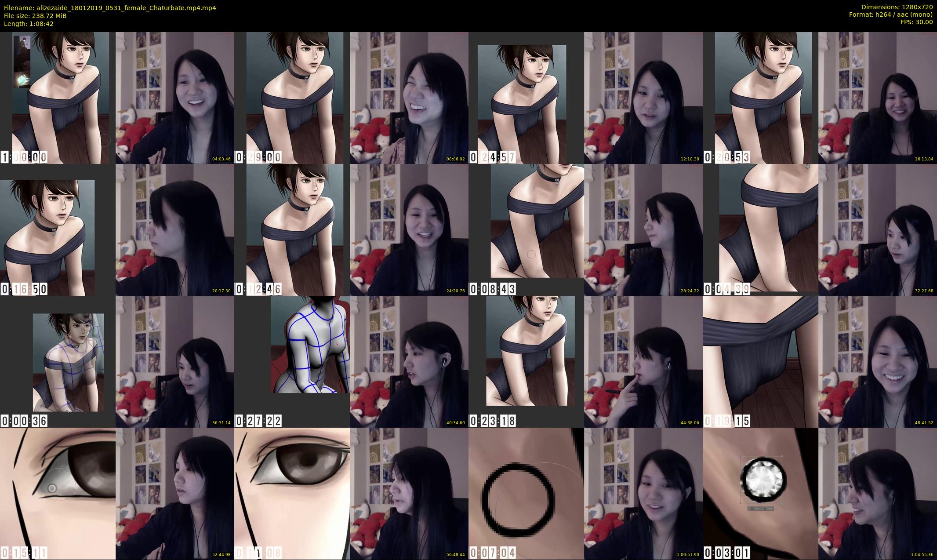Click the countdown timer reading 0:24:57
Screen dimensions: 937x560
click(x=492, y=157)
